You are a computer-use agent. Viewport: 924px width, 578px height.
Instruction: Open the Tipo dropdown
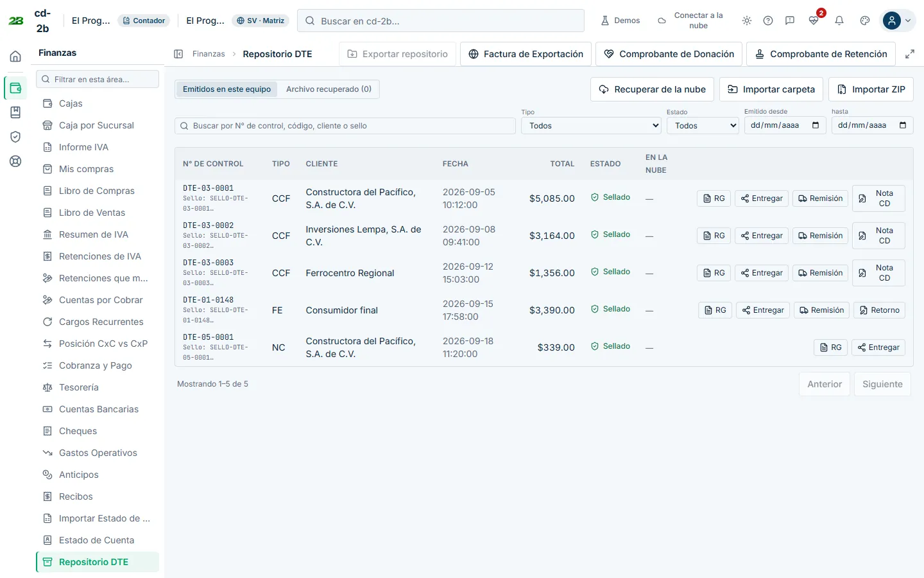pos(591,126)
